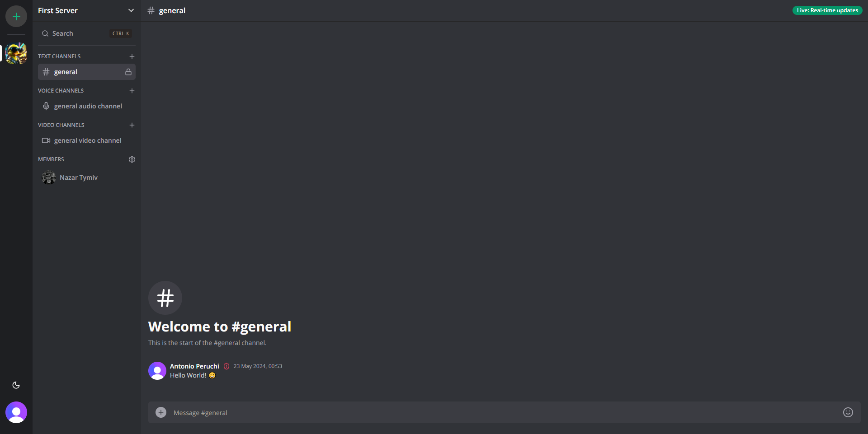
Task: Create a new voice channel
Action: [132, 91]
